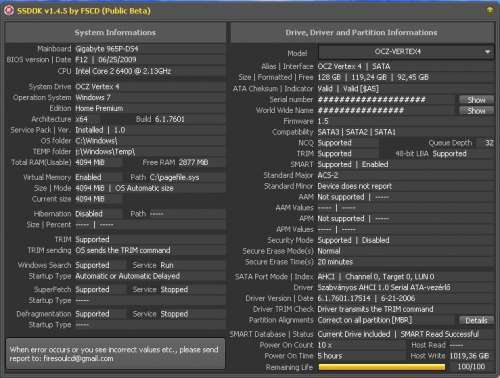Click Defragmentation Service value Stopped

click(174, 314)
